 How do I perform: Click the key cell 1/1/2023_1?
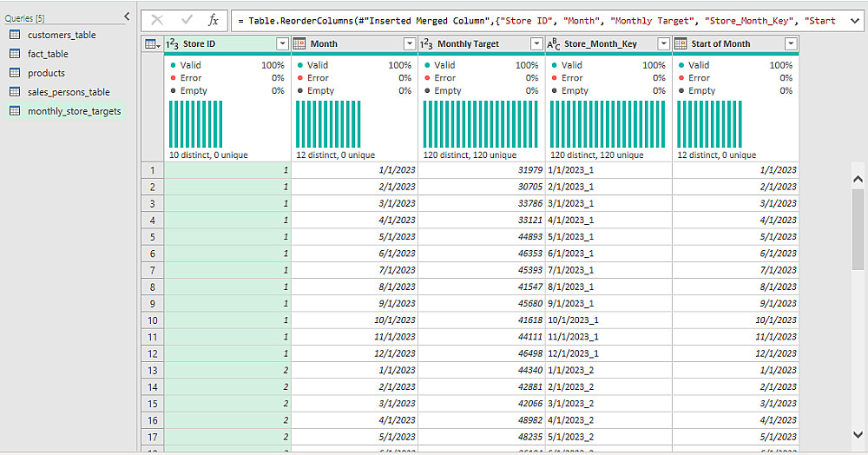pyautogui.click(x=609, y=170)
